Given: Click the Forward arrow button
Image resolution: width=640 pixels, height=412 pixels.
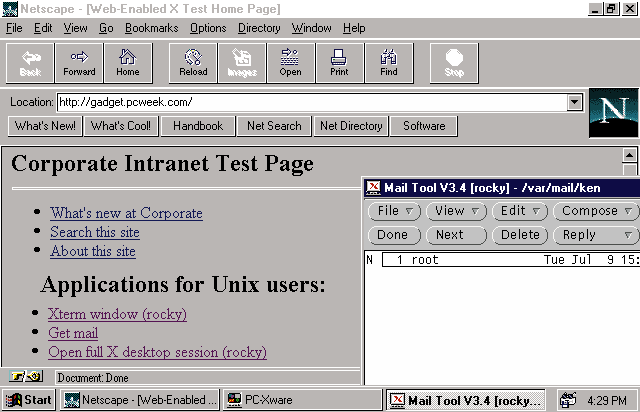Looking at the screenshot, I should (79, 63).
